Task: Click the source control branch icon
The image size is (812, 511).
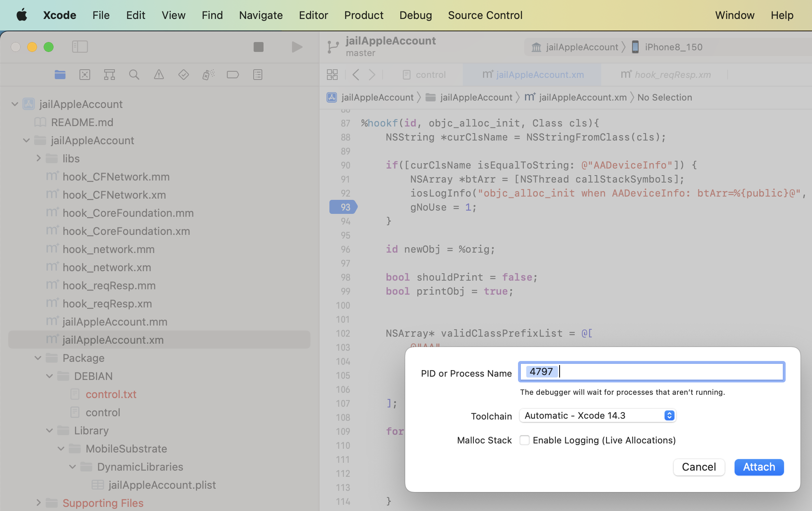Action: [x=333, y=47]
